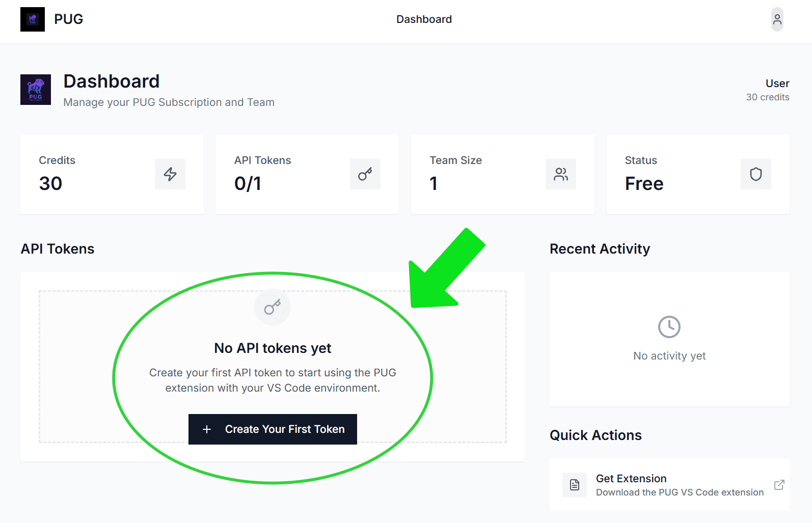Click the User 30 credits label
This screenshot has height=523, width=812.
pos(768,90)
